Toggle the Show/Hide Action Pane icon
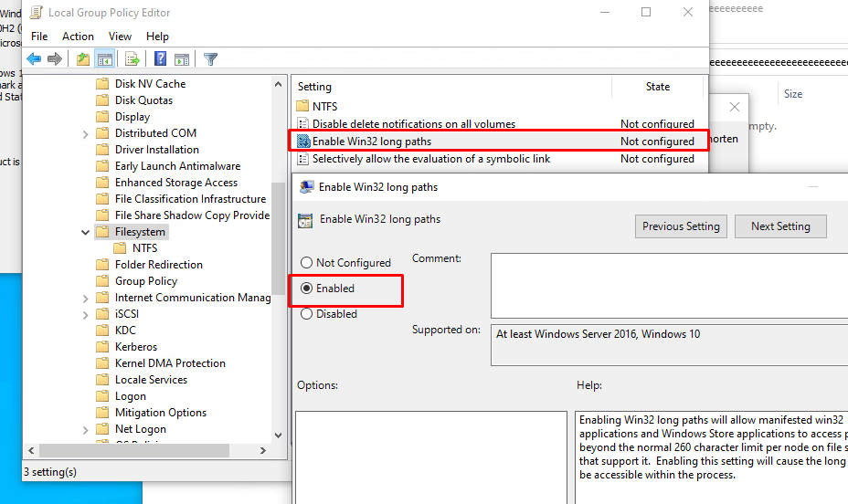The image size is (848, 504). click(182, 59)
